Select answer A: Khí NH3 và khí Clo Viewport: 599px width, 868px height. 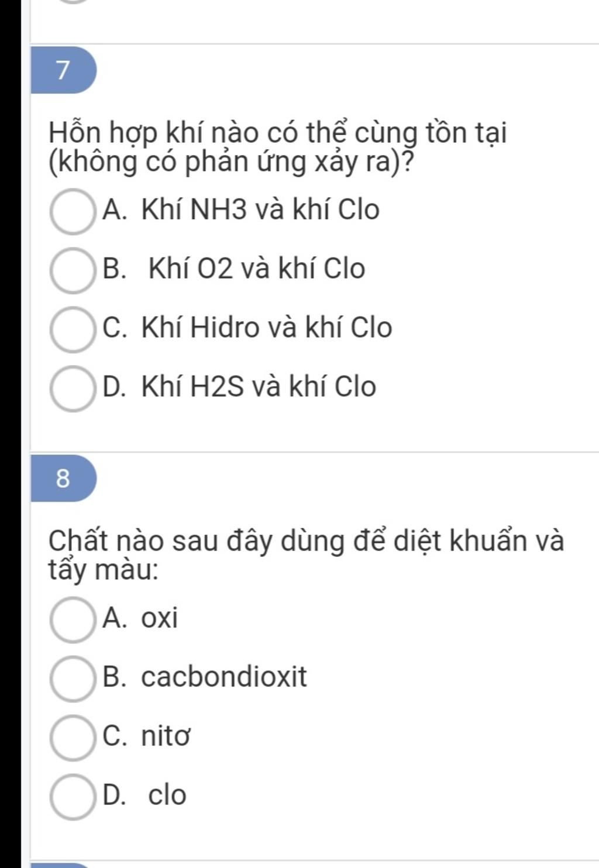point(73,211)
